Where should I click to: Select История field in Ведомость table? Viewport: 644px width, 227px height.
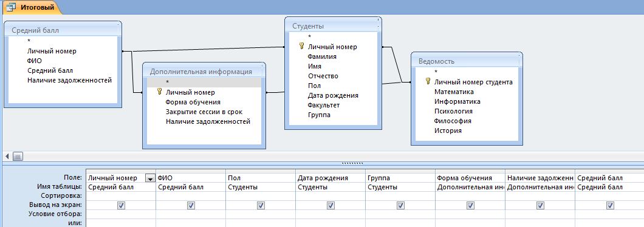448,131
